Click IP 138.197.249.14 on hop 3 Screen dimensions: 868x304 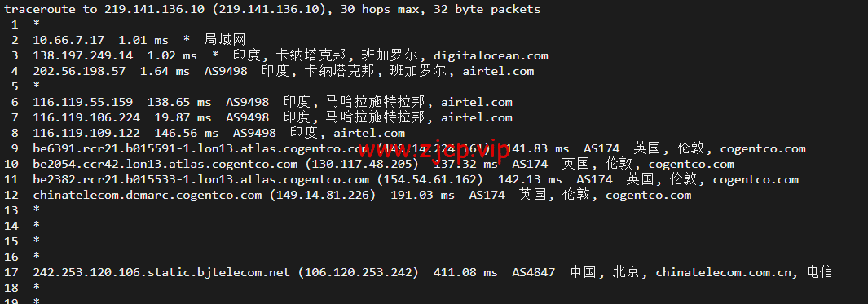[x=83, y=56]
